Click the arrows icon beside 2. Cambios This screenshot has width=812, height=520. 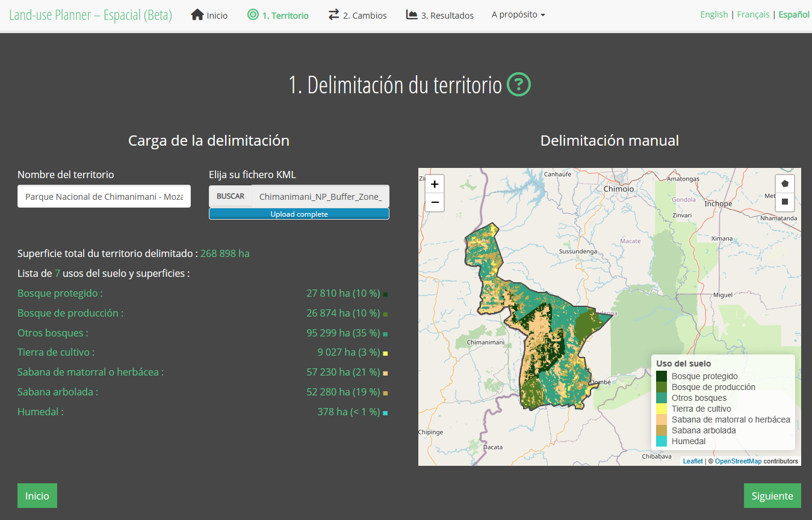(334, 15)
